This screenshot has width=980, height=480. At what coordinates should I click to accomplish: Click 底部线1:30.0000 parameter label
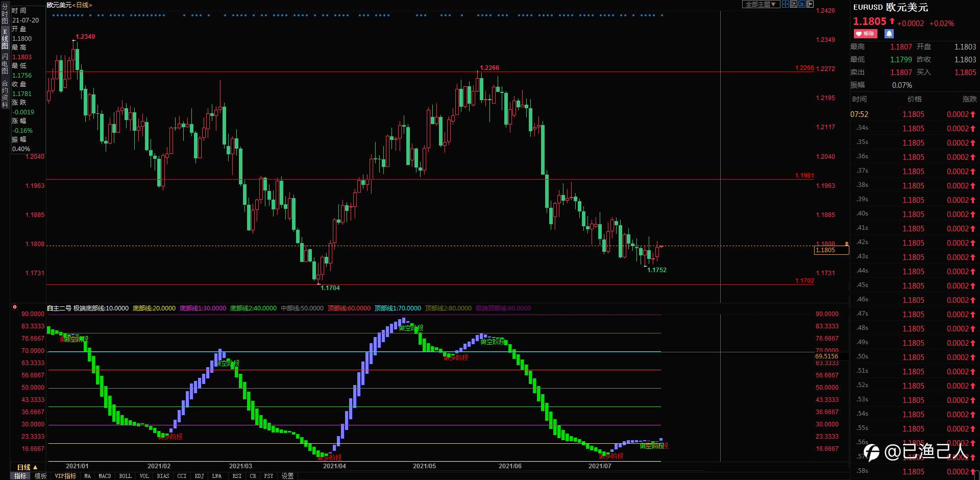203,308
